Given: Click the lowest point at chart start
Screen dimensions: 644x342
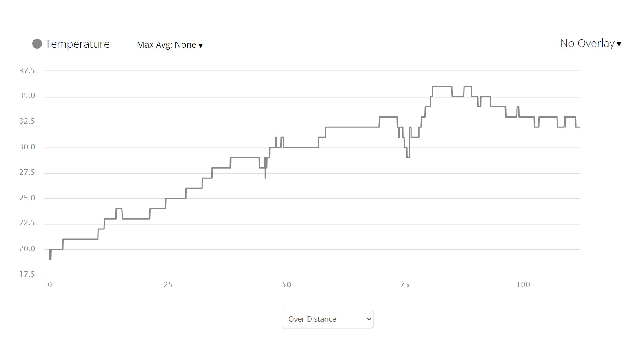Looking at the screenshot, I should pos(50,259).
